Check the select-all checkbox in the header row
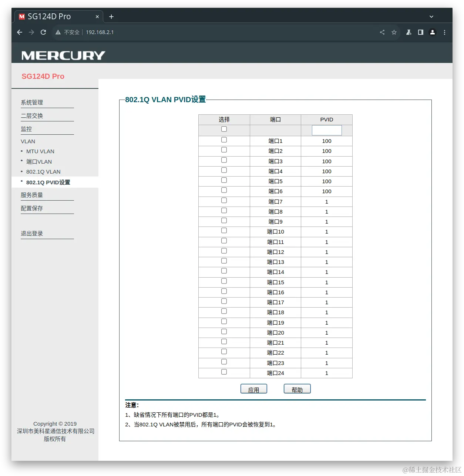Screen dimensions: 464x476 [x=224, y=129]
